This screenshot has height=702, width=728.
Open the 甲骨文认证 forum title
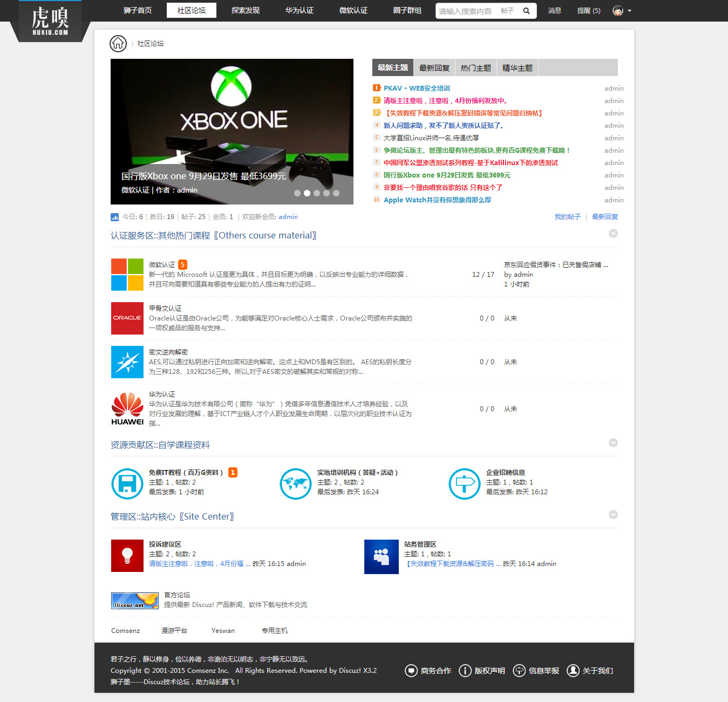point(165,309)
